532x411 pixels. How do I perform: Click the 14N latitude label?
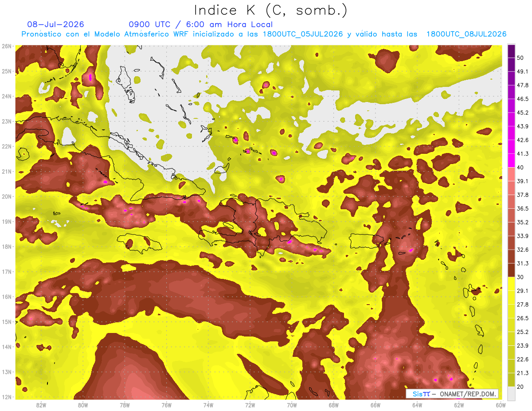pos(7,347)
